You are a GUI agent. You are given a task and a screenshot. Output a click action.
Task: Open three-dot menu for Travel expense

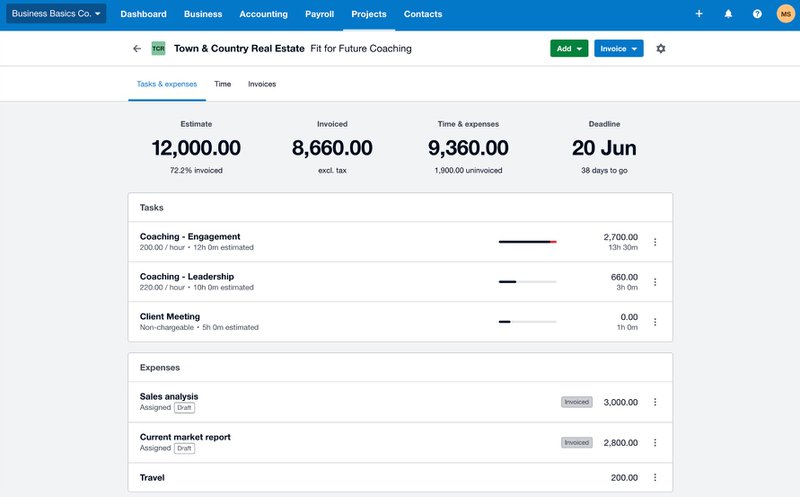click(x=655, y=478)
